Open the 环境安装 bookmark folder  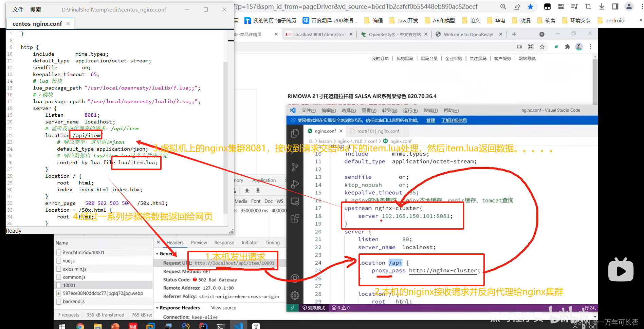pyautogui.click(x=576, y=20)
